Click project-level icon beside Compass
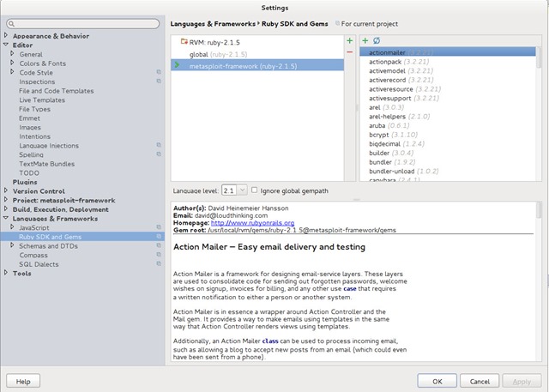 tap(159, 255)
